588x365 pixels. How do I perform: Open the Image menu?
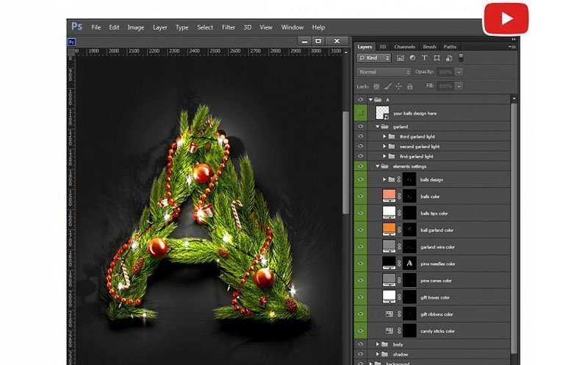click(136, 27)
